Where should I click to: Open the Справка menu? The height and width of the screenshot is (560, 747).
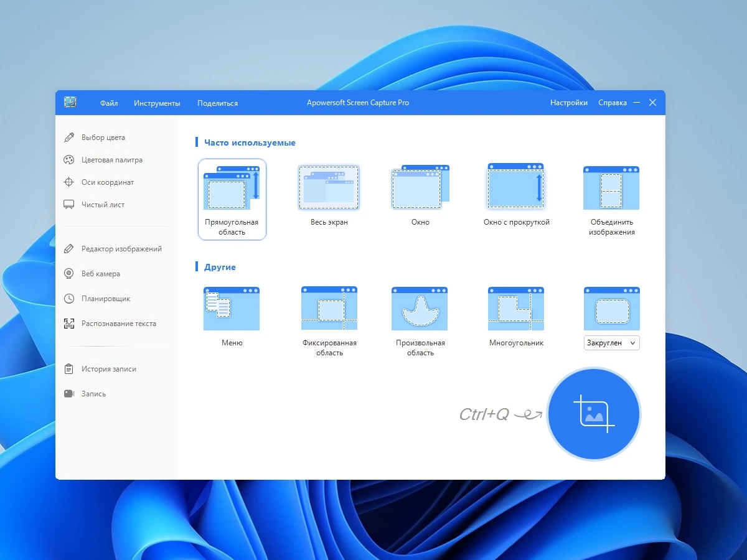tap(613, 103)
